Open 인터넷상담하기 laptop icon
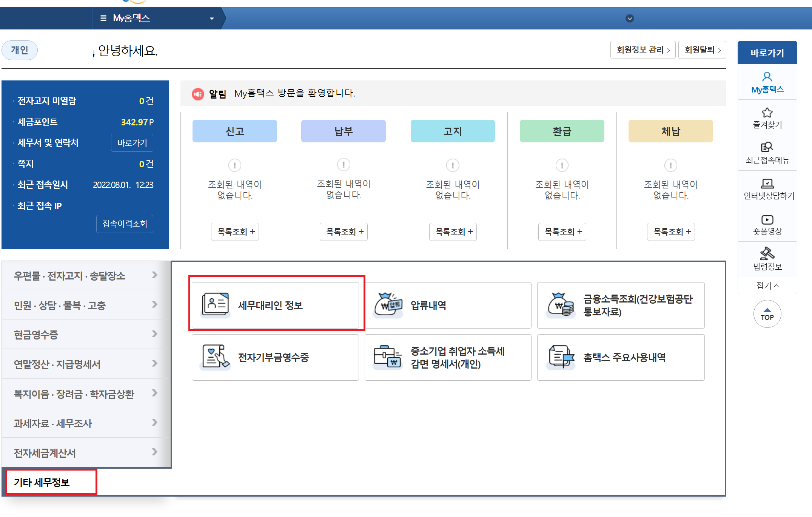The image size is (812, 517). pos(767,184)
